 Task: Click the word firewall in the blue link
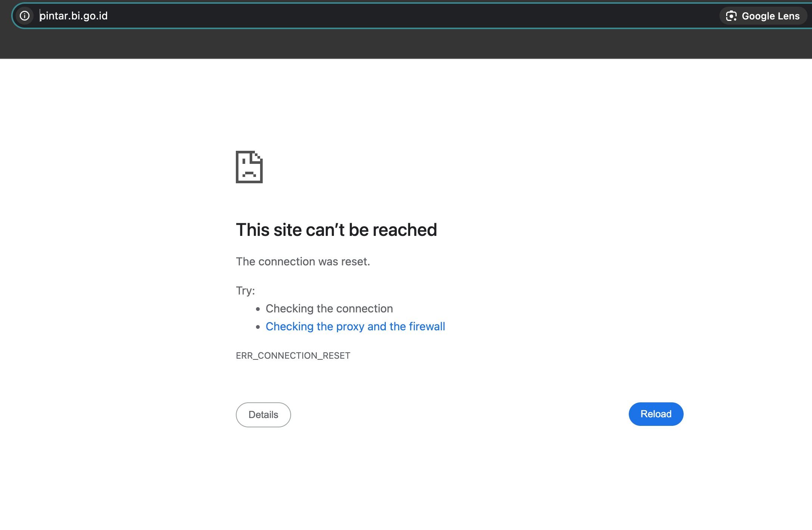coord(427,326)
